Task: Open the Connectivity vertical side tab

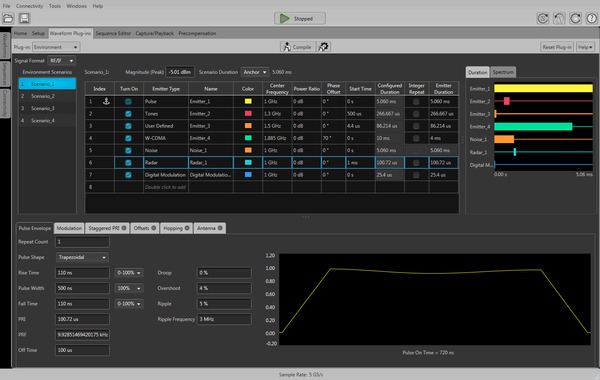Action: [x=5, y=103]
